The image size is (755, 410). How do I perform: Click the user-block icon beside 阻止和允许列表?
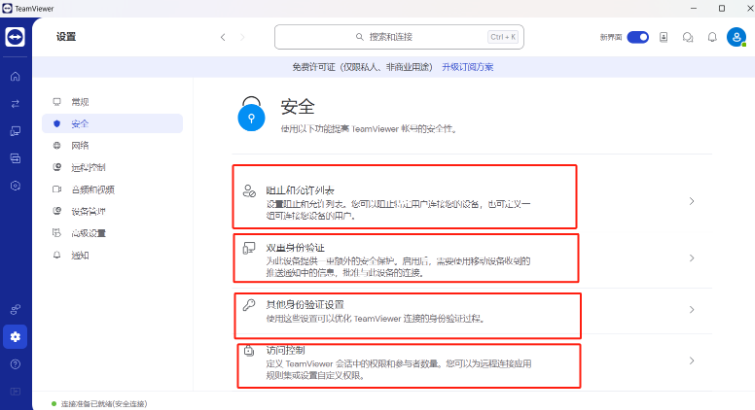point(249,191)
